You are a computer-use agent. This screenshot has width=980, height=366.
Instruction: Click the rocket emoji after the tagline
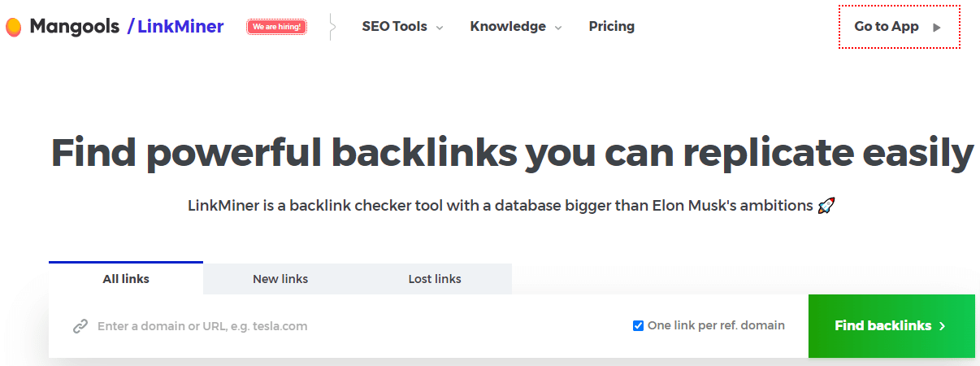coord(826,206)
